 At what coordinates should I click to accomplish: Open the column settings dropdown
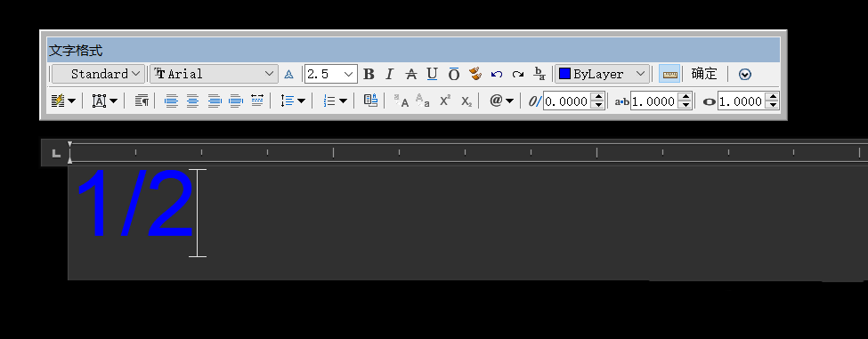[63, 101]
